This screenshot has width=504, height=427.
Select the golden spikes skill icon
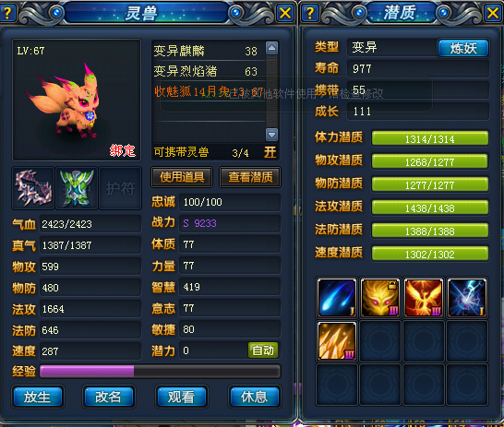click(x=337, y=340)
